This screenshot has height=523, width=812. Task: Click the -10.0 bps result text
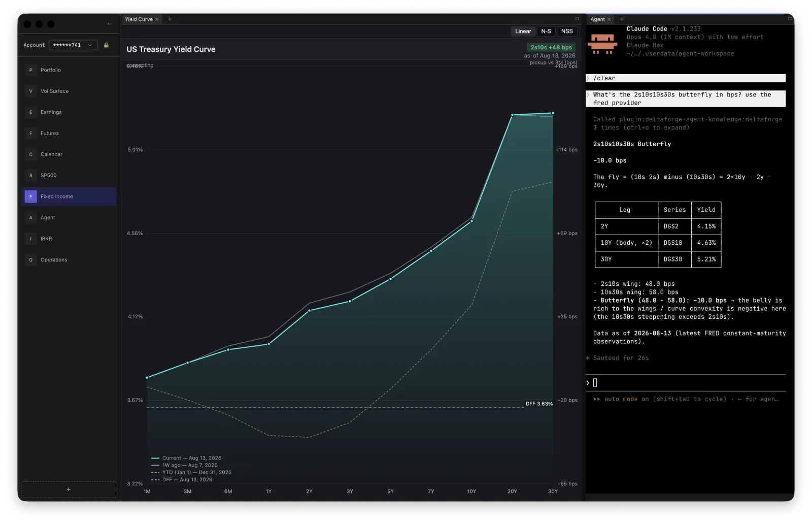tap(610, 160)
